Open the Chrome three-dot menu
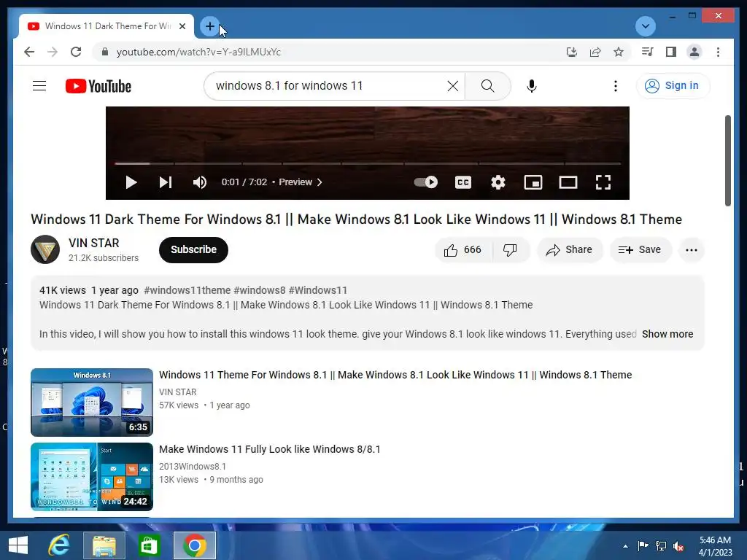This screenshot has height=560, width=747. pos(718,52)
